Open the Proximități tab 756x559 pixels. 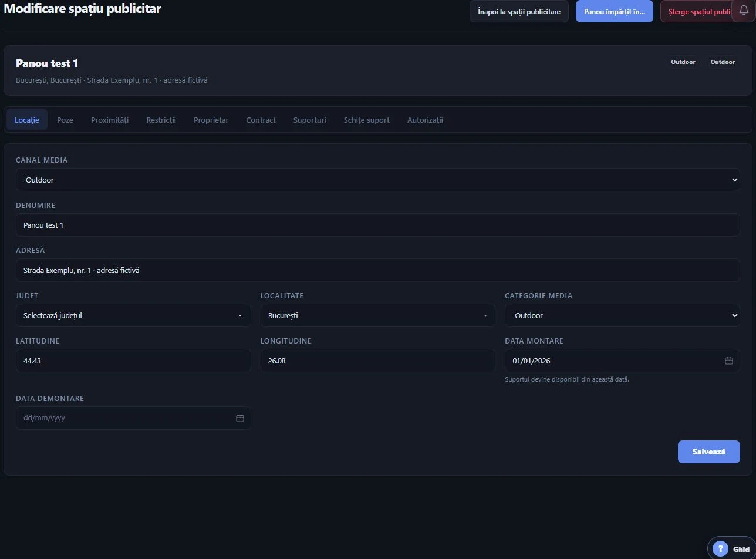(110, 120)
